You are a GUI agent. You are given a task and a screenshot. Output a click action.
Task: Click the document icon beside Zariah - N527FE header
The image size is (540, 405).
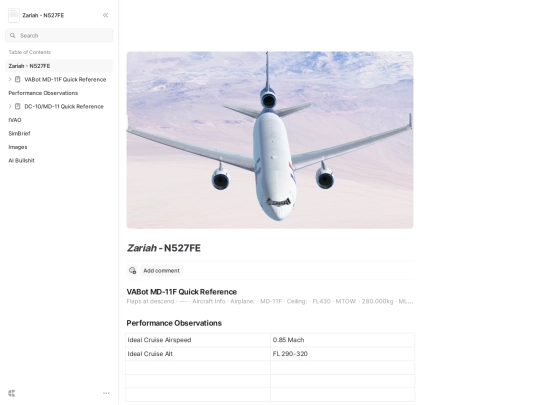[x=14, y=15]
